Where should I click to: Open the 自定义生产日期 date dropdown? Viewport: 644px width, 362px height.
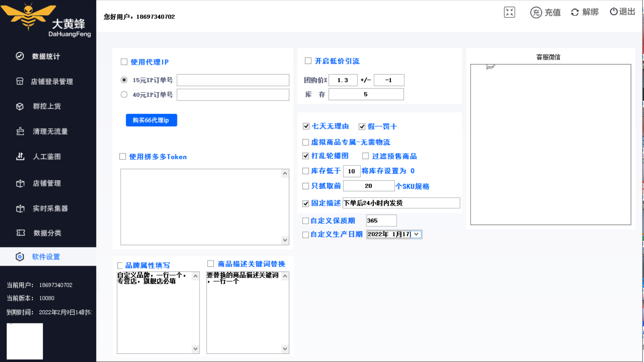416,234
